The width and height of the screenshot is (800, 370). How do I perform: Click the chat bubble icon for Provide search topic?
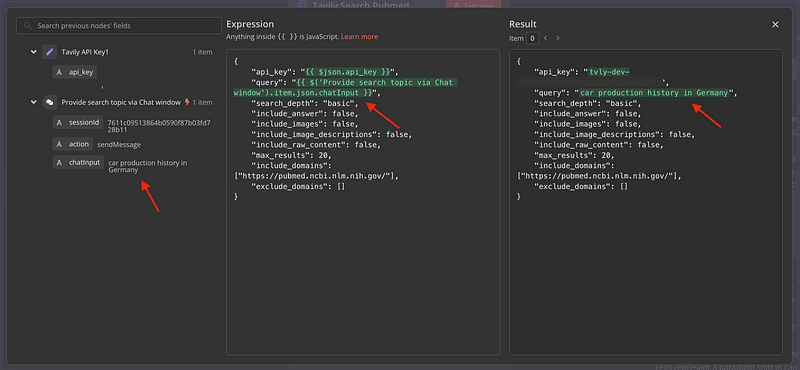[49, 102]
